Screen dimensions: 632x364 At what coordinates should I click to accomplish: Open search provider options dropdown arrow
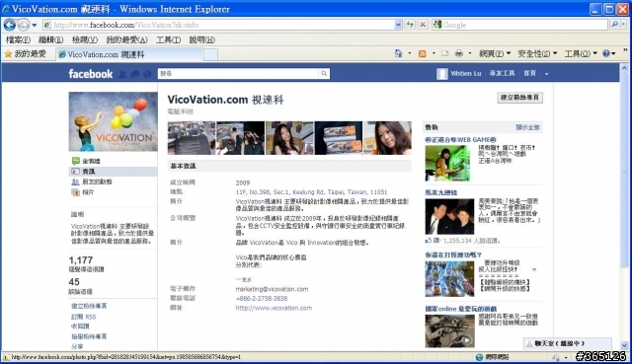click(x=623, y=25)
